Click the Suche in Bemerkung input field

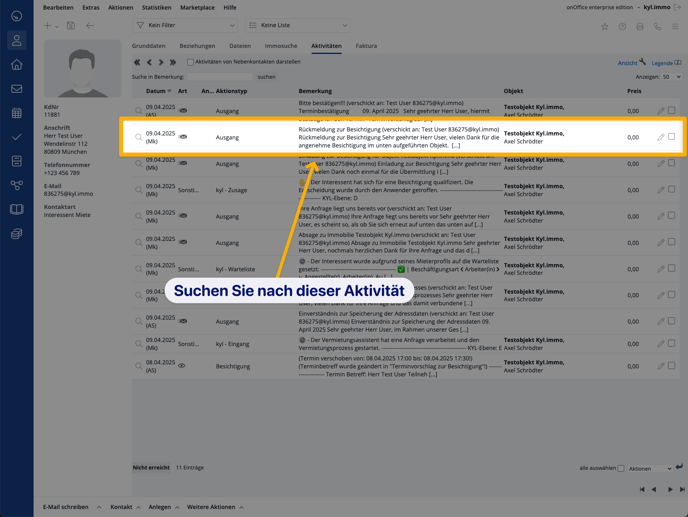[x=219, y=77]
